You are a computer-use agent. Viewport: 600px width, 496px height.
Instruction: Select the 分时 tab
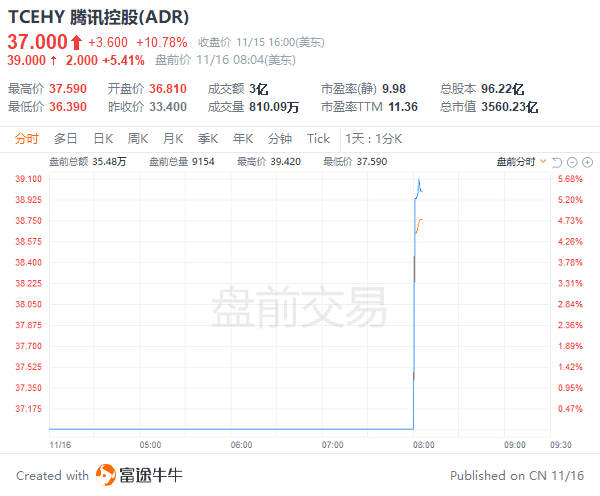26,139
